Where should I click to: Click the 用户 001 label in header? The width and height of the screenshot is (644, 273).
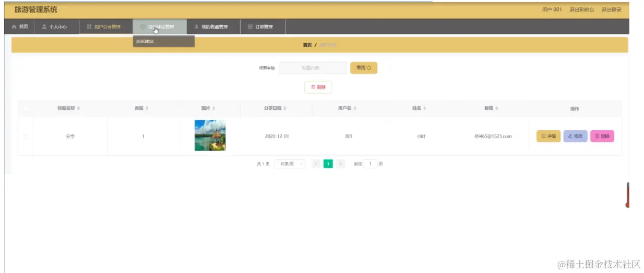(x=552, y=10)
